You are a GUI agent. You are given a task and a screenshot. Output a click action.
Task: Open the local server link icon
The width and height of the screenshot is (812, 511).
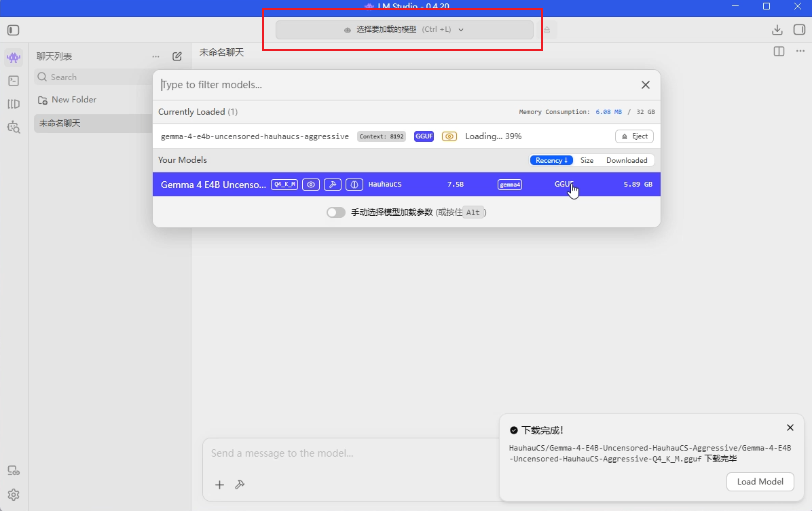(x=14, y=470)
